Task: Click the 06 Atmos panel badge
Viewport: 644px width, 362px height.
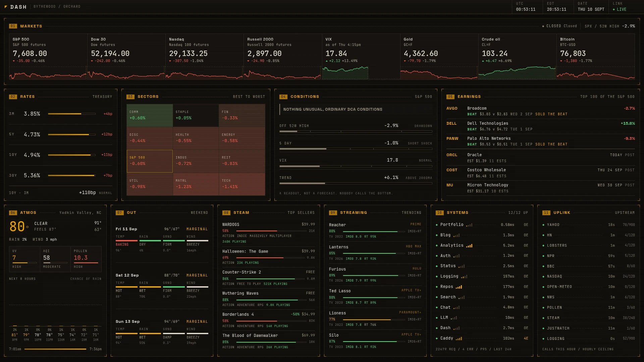Action: click(x=13, y=213)
